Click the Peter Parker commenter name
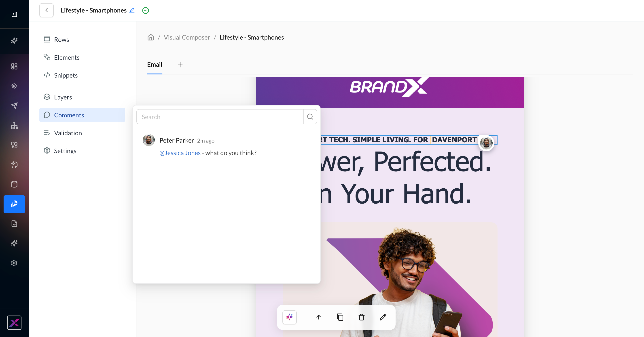This screenshot has width=644, height=337. coord(176,140)
